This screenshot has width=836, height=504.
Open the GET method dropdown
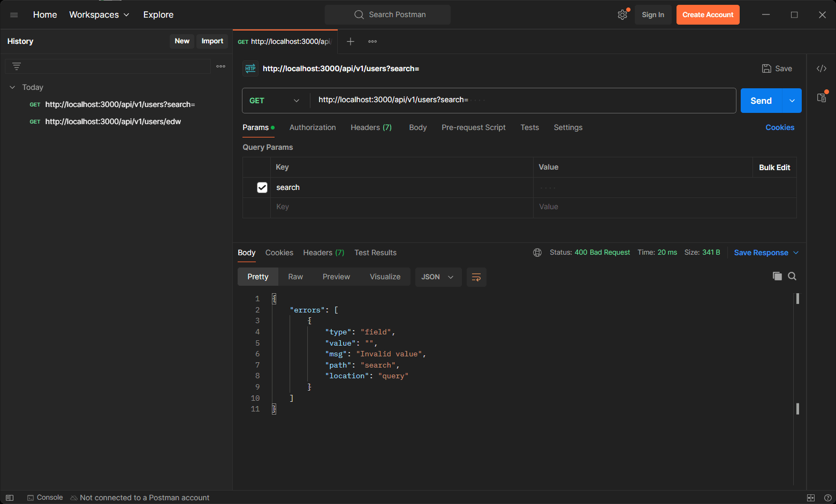tap(275, 100)
